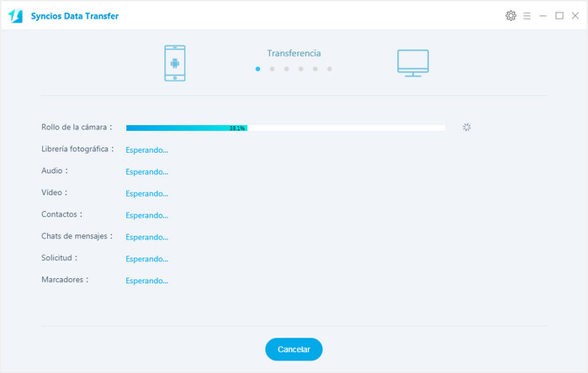Maximize the Syncios Data Transfer window
This screenshot has width=588, height=373.
tap(559, 16)
